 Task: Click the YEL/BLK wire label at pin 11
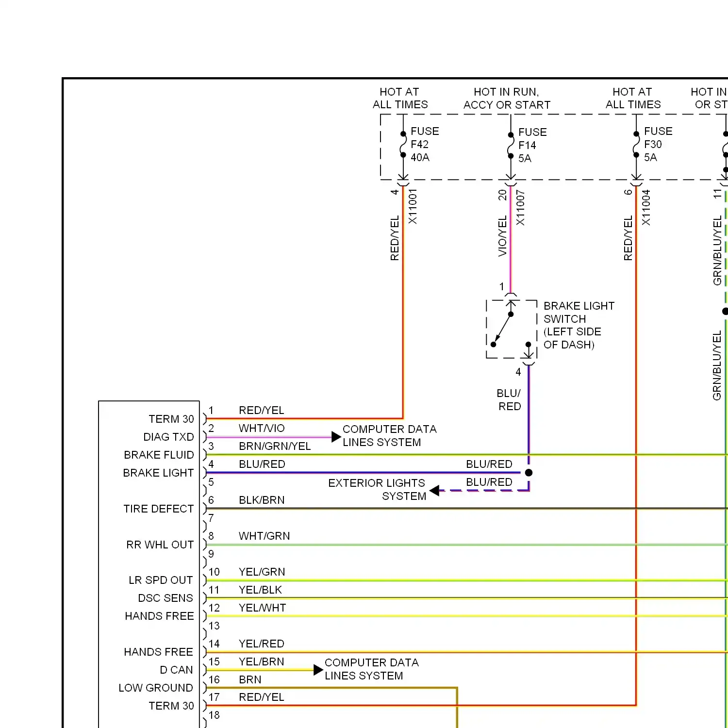click(260, 590)
